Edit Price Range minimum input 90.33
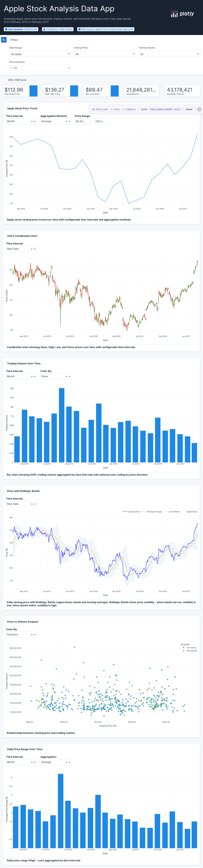Image resolution: width=203 pixels, height=868 pixels. [x=82, y=122]
